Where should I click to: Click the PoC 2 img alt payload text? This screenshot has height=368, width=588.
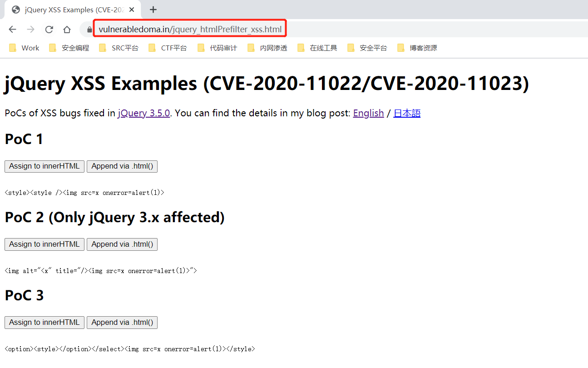click(101, 271)
